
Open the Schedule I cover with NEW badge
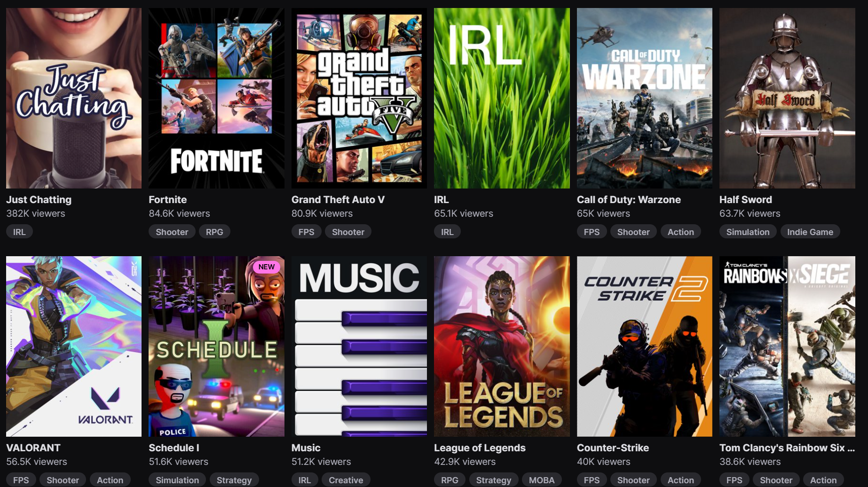216,346
